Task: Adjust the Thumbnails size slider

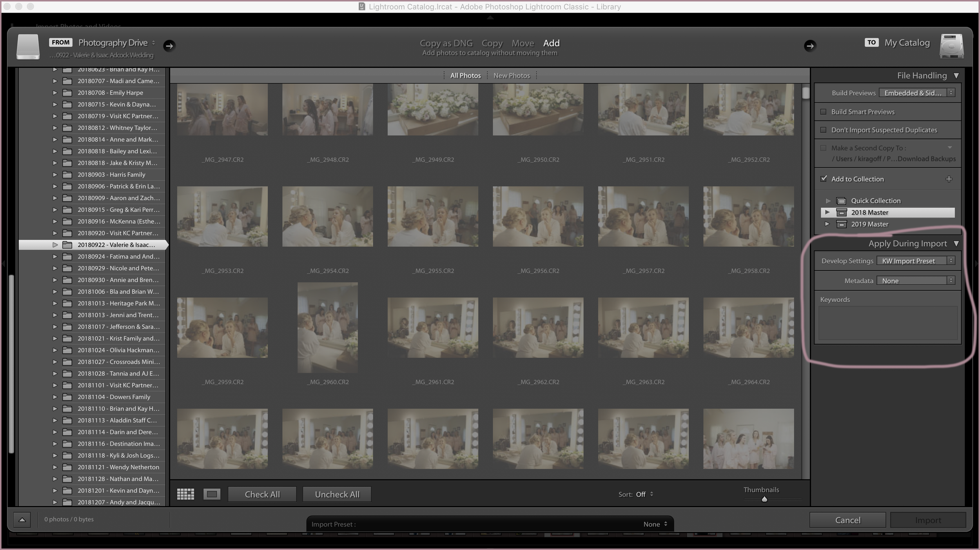Action: 764,499
